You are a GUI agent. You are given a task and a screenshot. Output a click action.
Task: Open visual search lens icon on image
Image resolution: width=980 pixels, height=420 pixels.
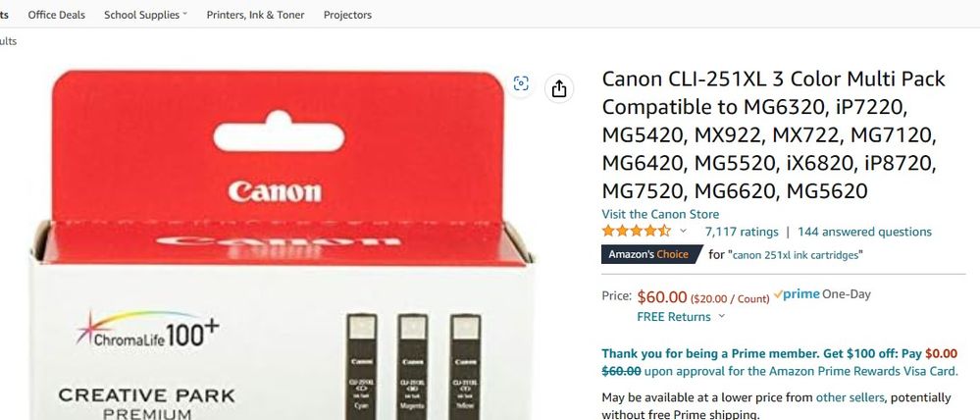coord(521,83)
